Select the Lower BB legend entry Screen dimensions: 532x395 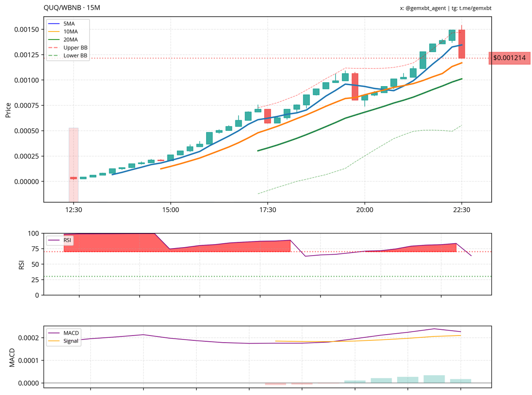69,56
